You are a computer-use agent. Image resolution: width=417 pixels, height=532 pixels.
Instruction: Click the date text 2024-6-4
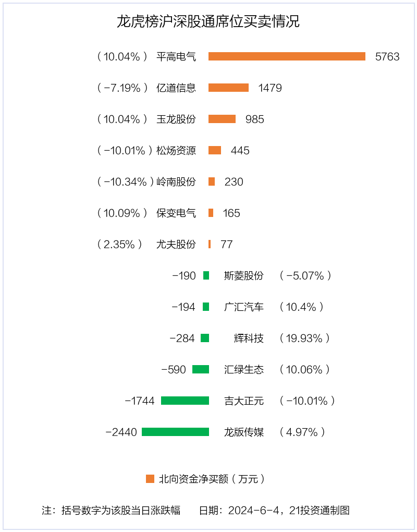pos(255,510)
